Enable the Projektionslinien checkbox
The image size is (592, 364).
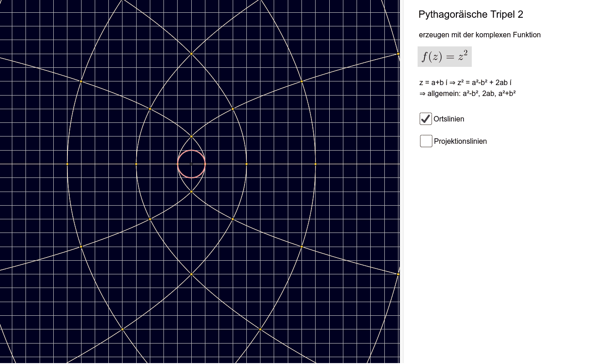426,141
